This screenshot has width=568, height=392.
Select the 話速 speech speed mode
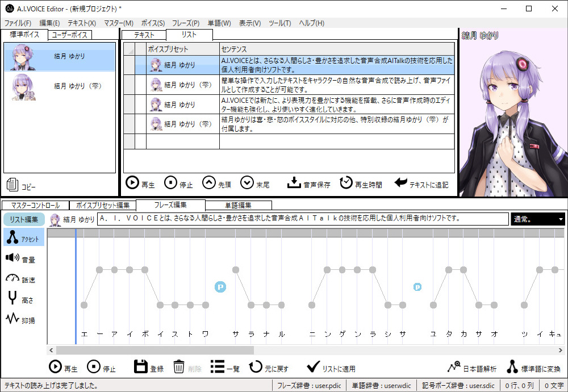coord(12,278)
